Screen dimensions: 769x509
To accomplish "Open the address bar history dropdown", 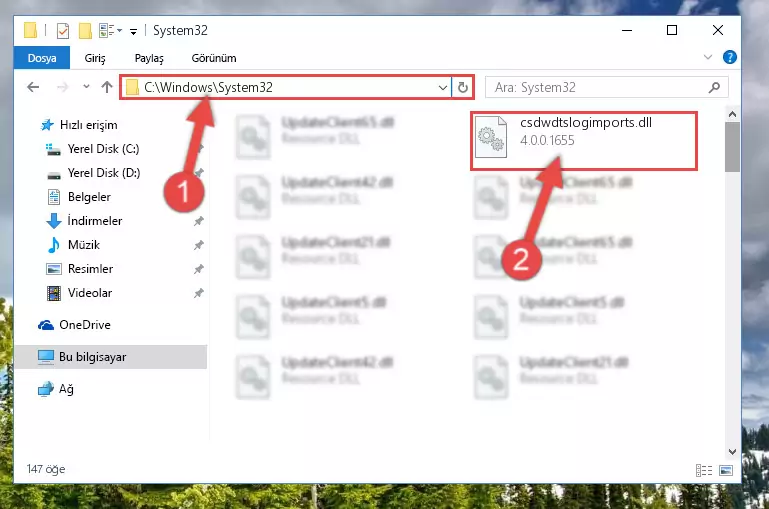I will point(442,88).
